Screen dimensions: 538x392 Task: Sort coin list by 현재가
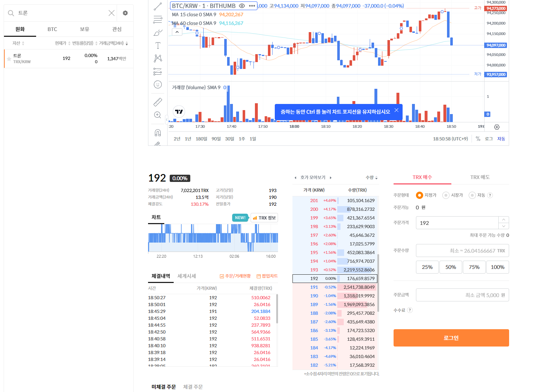(62, 43)
